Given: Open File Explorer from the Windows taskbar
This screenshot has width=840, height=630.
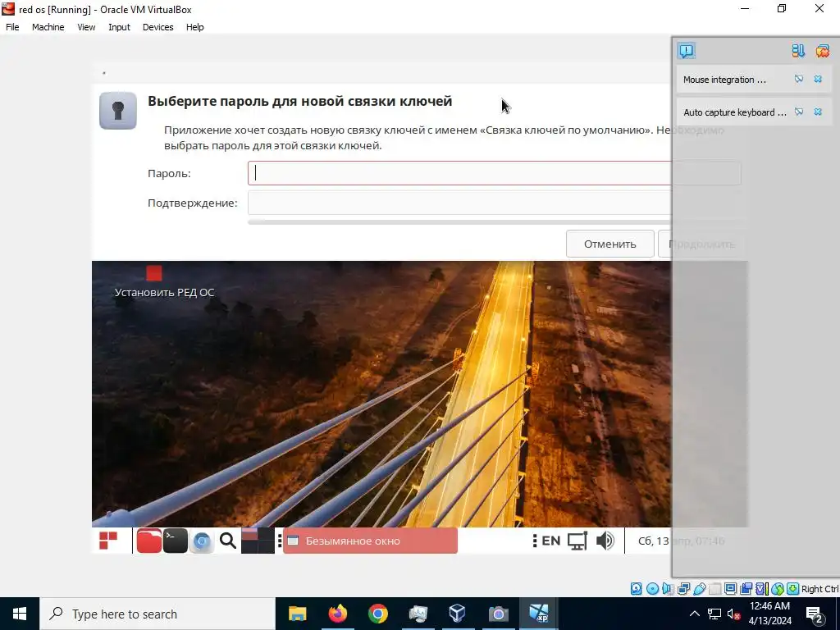Looking at the screenshot, I should tap(297, 614).
